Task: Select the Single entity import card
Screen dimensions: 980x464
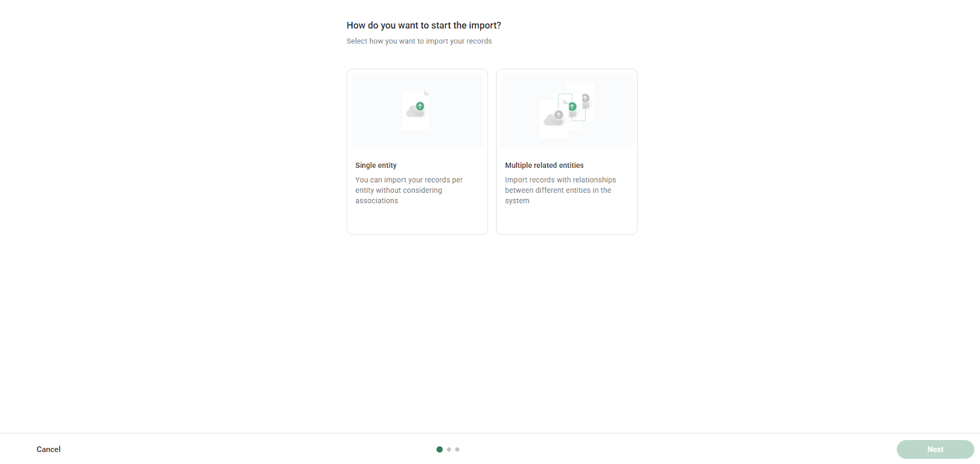Action: (x=417, y=152)
